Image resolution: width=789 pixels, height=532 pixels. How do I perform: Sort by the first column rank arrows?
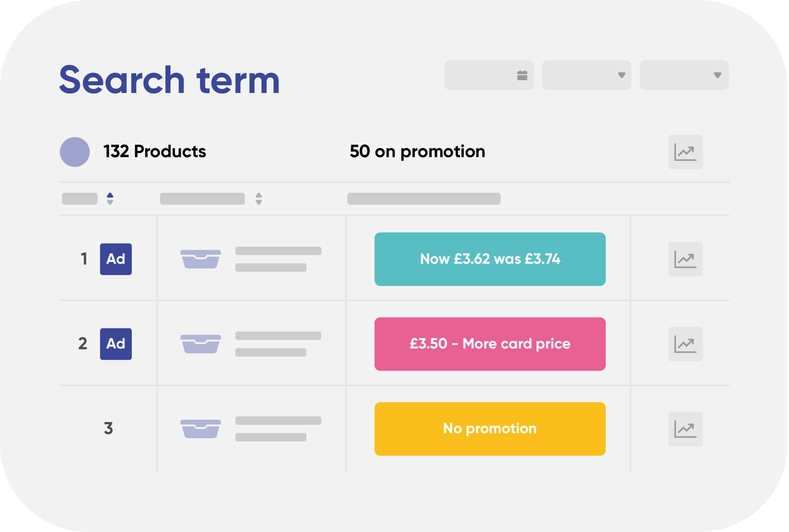(x=110, y=199)
